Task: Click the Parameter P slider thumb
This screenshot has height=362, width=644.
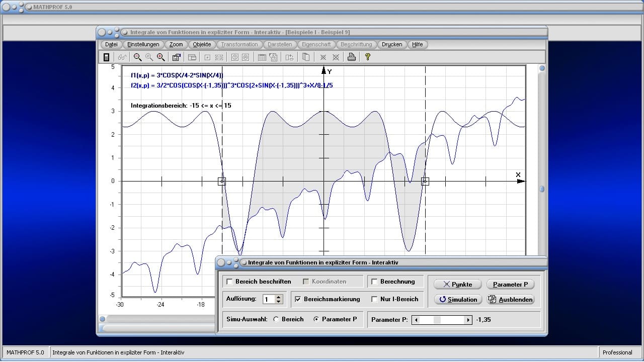Action: pyautogui.click(x=437, y=320)
